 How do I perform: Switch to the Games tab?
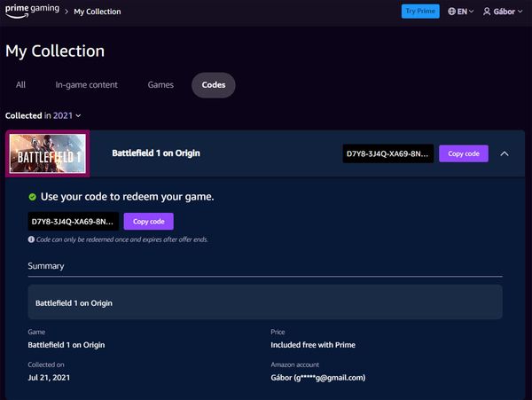[160, 85]
